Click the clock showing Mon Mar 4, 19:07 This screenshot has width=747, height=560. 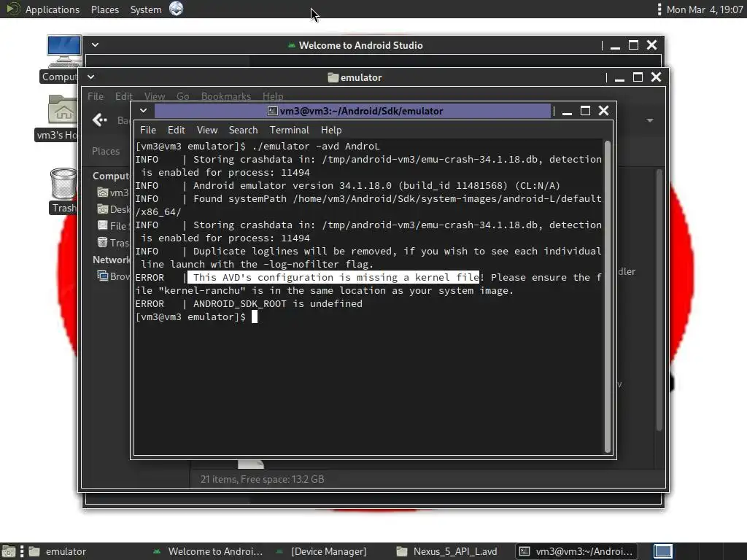(705, 9)
